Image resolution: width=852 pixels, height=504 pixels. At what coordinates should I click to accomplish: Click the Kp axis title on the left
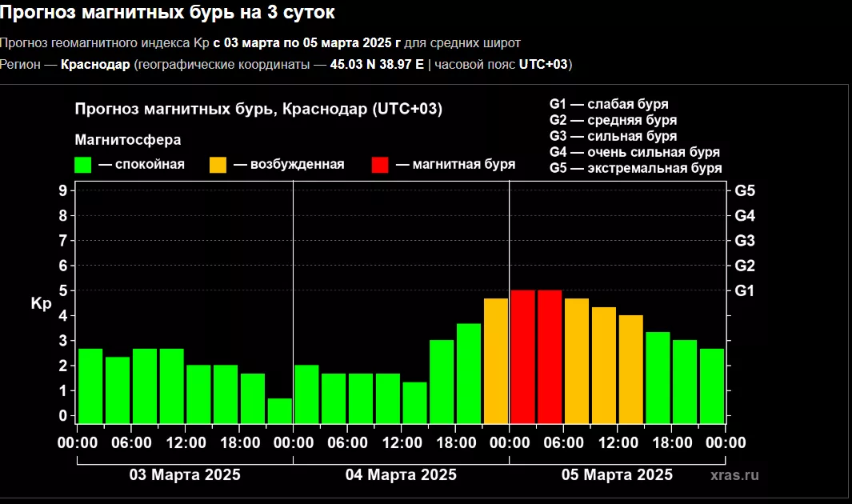[x=41, y=303]
